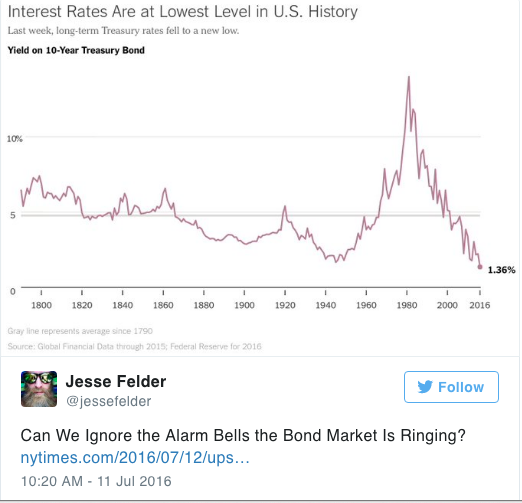Click the Yield on 10-Year Treasury Bond title
The width and height of the screenshot is (522, 503).
[x=76, y=50]
